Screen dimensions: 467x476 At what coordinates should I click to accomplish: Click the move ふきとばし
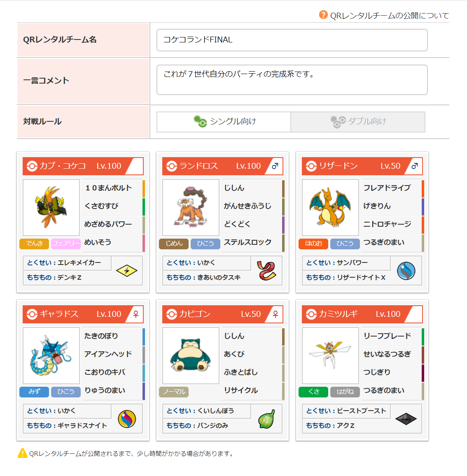(241, 372)
